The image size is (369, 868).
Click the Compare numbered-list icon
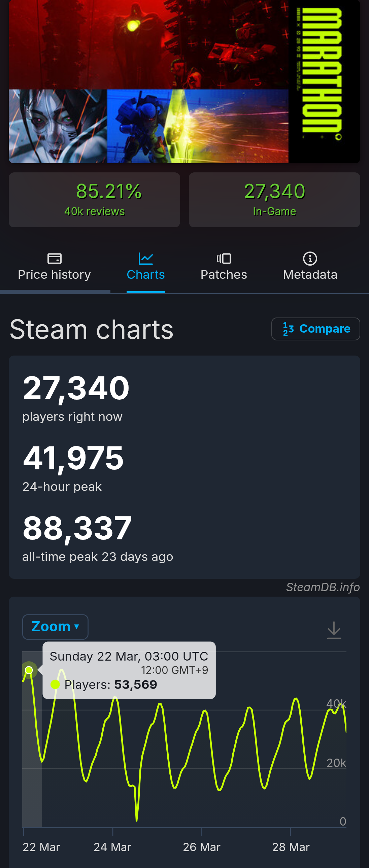point(288,329)
